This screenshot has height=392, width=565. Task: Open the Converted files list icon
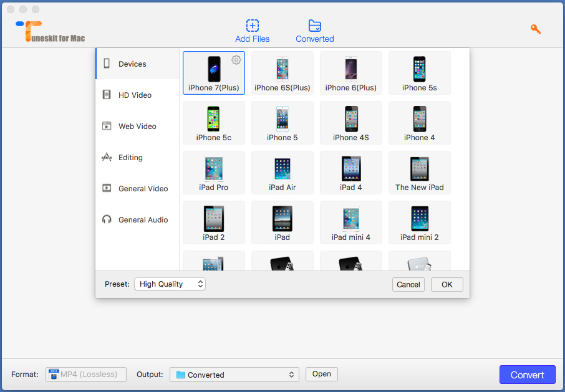tap(315, 26)
